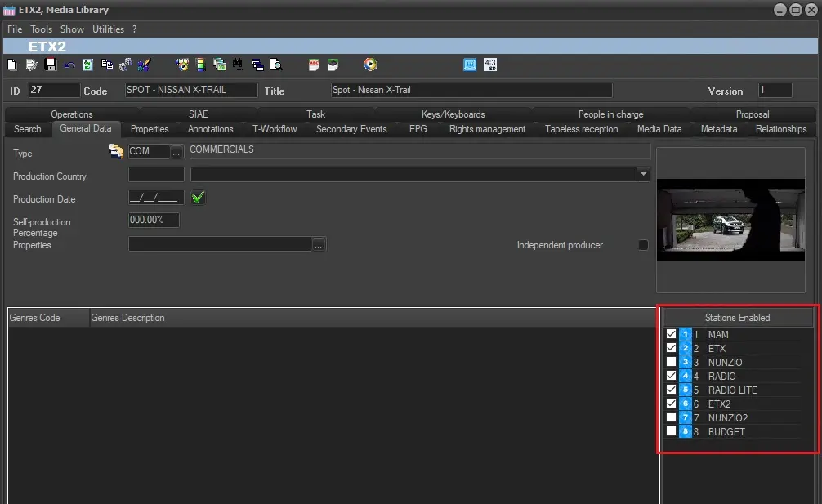This screenshot has height=504, width=822.
Task: Click the Undo arrow toolbar icon
Action: [x=69, y=65]
